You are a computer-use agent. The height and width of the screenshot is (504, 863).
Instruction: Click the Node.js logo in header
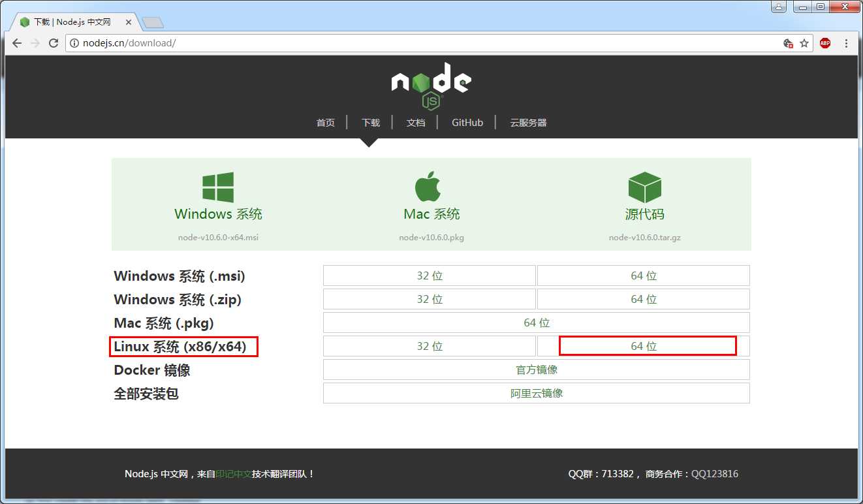click(431, 86)
